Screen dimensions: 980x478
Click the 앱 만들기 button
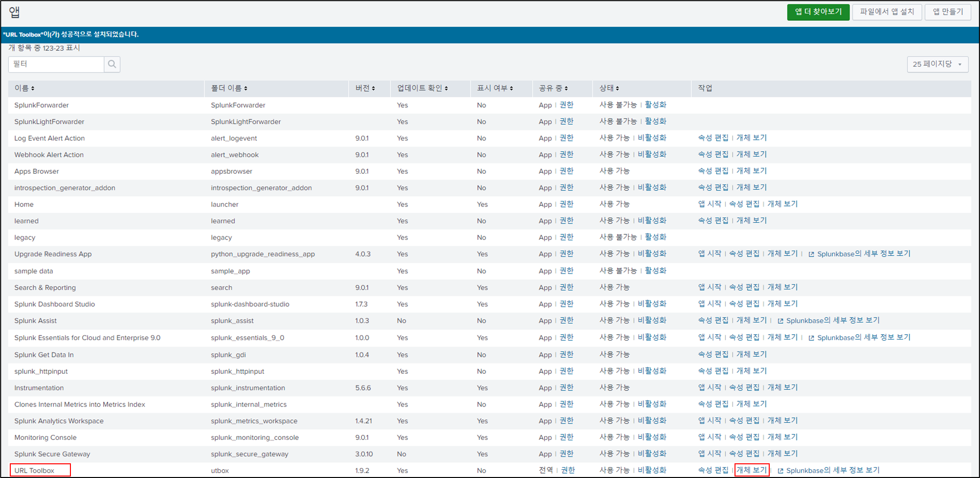[x=948, y=12]
